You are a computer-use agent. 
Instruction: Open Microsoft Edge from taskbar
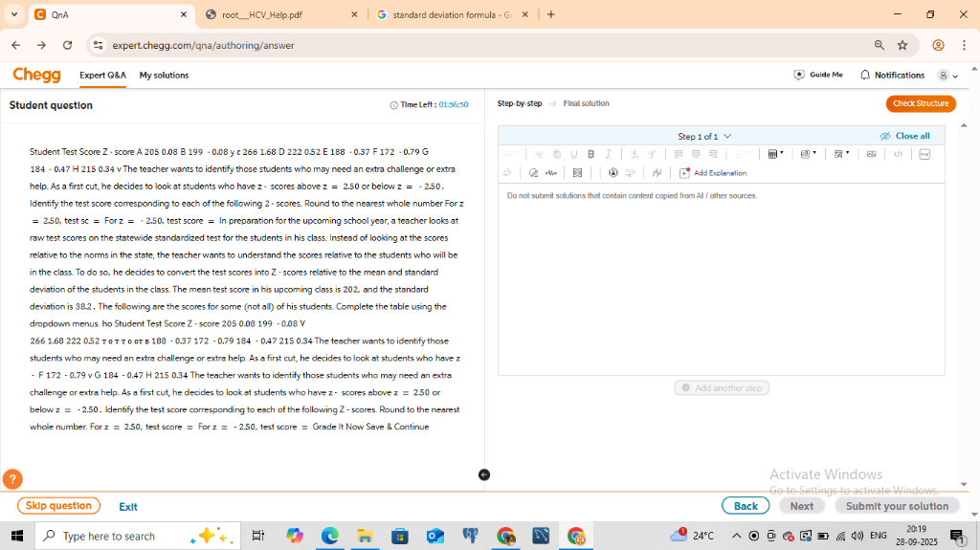(330, 536)
